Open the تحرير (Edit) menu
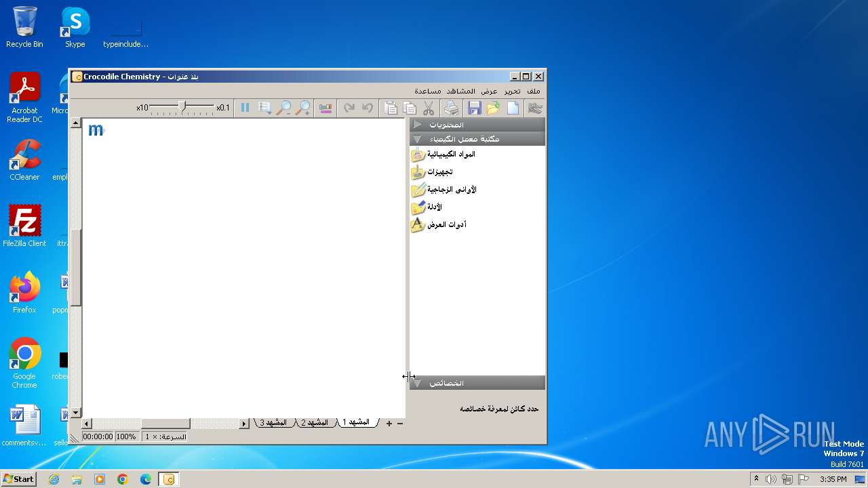Viewport: 868px width, 488px height. [x=512, y=91]
